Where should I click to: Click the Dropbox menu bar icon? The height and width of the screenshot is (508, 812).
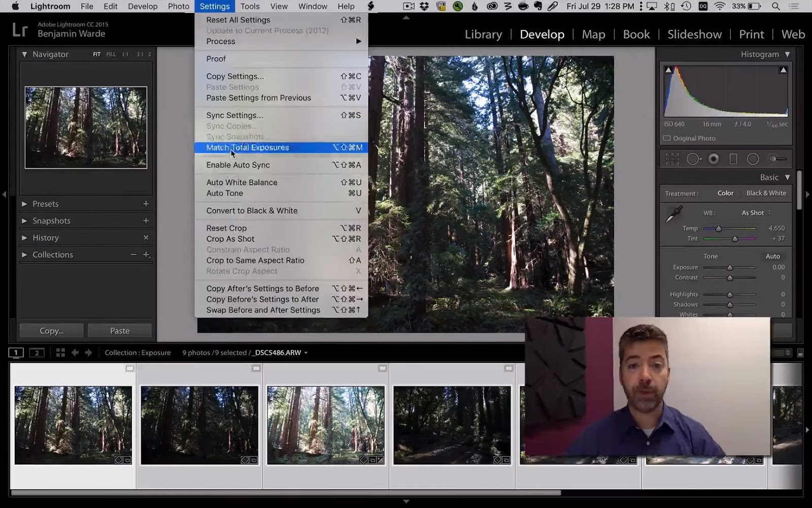pos(424,6)
